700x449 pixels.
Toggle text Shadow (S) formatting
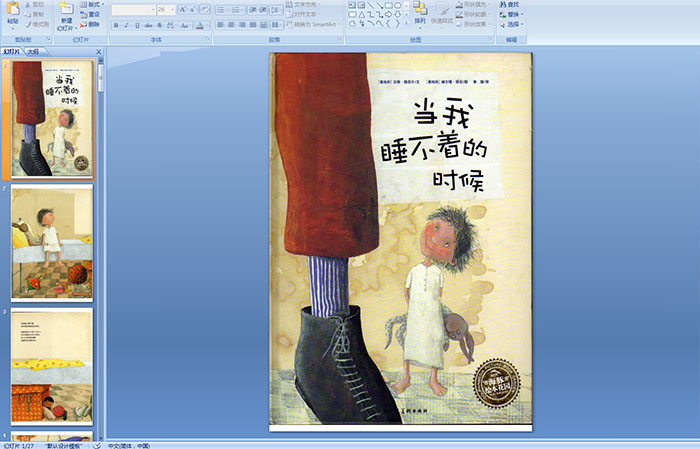pyautogui.click(x=159, y=25)
